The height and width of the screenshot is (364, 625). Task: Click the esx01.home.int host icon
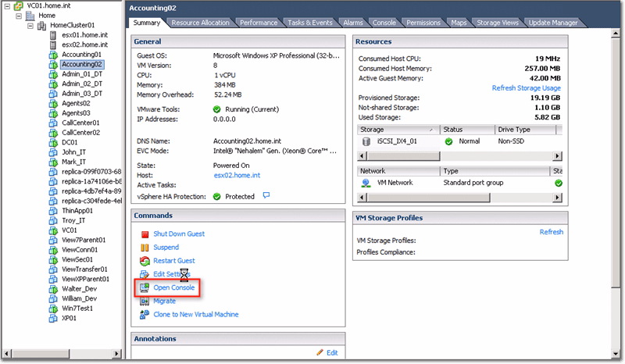[53, 35]
